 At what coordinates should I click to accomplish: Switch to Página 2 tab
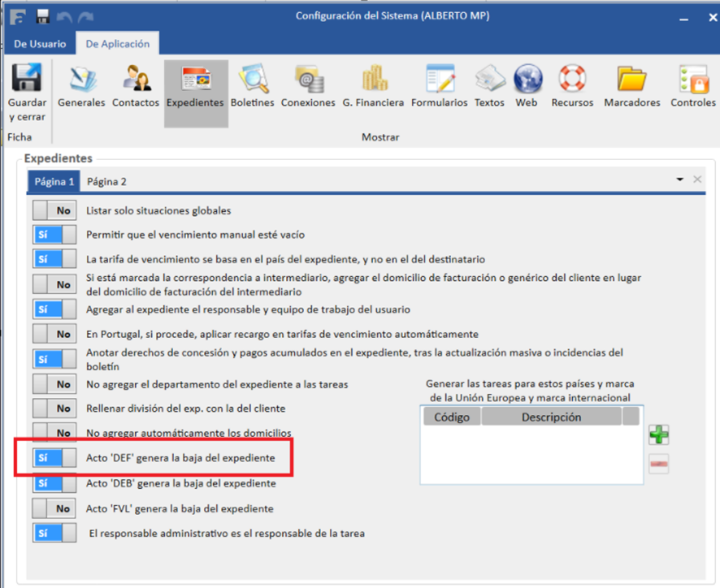pyautogui.click(x=106, y=182)
